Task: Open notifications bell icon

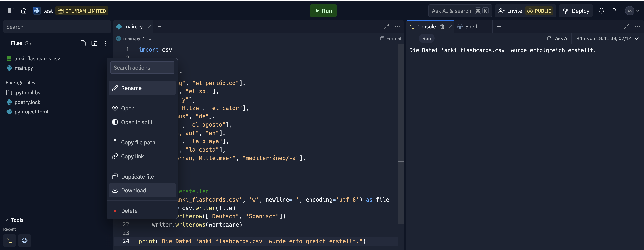Action: pyautogui.click(x=601, y=11)
